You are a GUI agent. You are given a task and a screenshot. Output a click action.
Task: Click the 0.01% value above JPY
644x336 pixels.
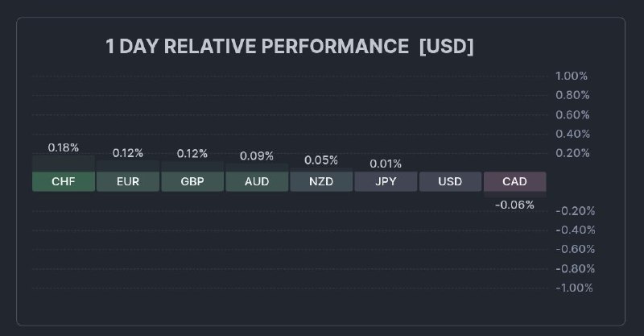point(386,164)
